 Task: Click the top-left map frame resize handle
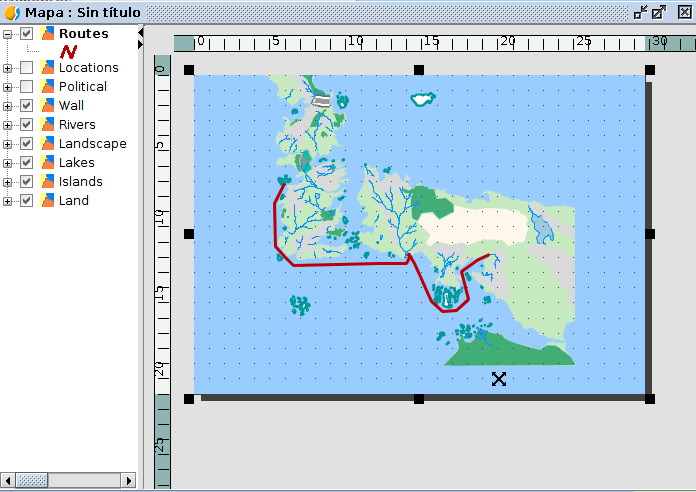(189, 70)
